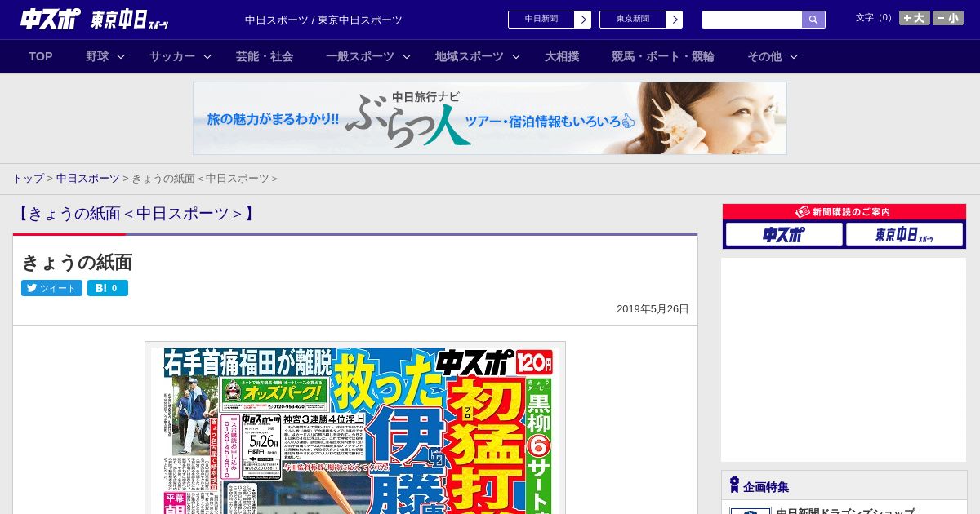Click the arrow next to 中日新聞

tap(582, 20)
